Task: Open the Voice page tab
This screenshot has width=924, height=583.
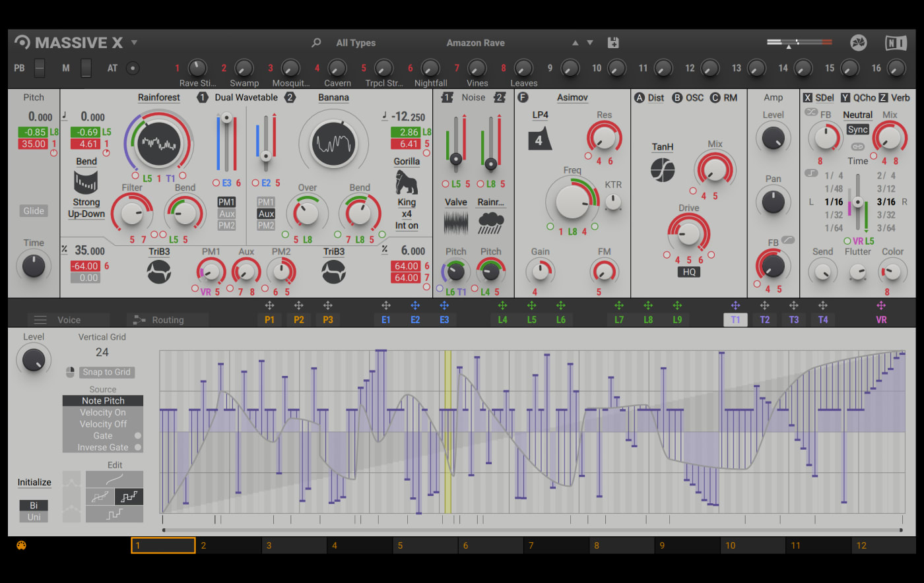Action: coord(69,320)
